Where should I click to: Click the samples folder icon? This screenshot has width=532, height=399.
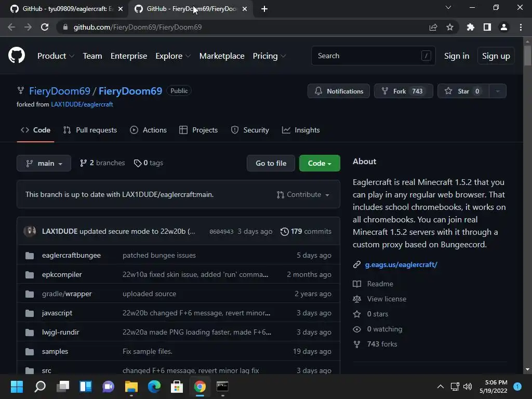pos(30,352)
